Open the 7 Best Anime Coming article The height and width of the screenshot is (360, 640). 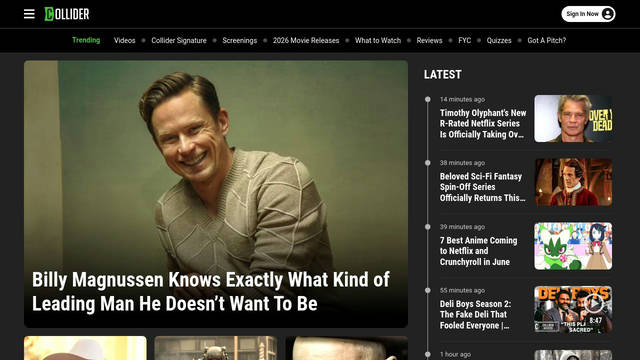pyautogui.click(x=478, y=251)
